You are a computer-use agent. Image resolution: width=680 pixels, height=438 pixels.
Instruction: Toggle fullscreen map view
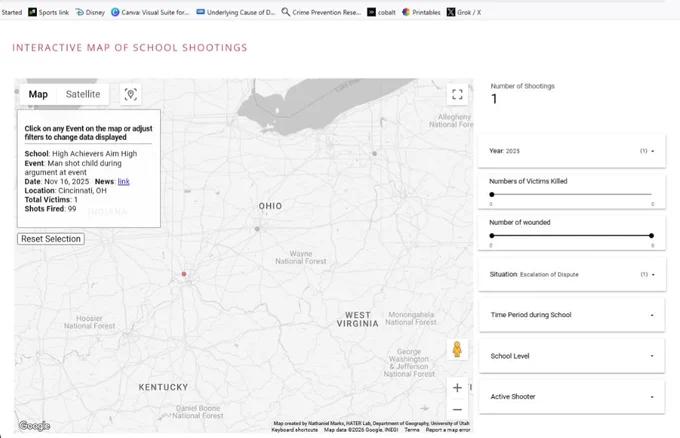tap(457, 95)
